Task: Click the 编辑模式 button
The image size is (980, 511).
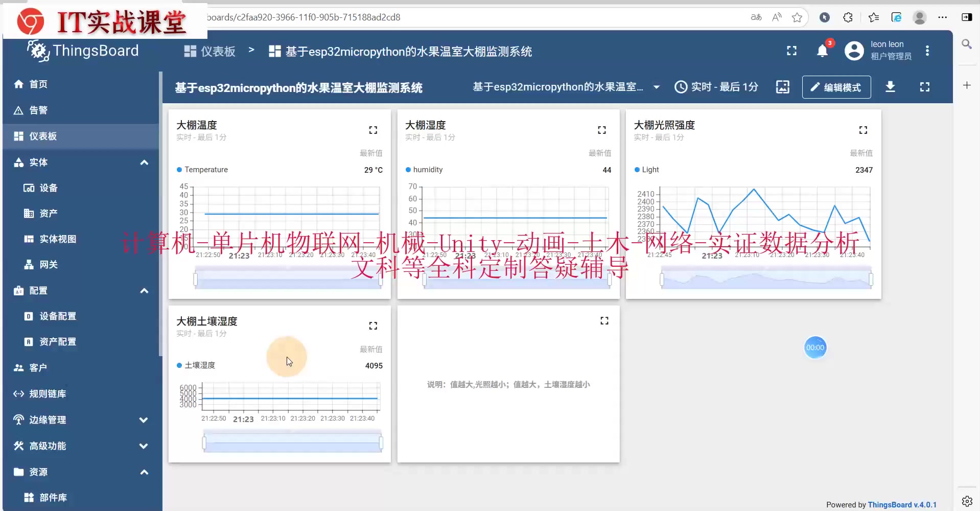Action: pyautogui.click(x=836, y=87)
